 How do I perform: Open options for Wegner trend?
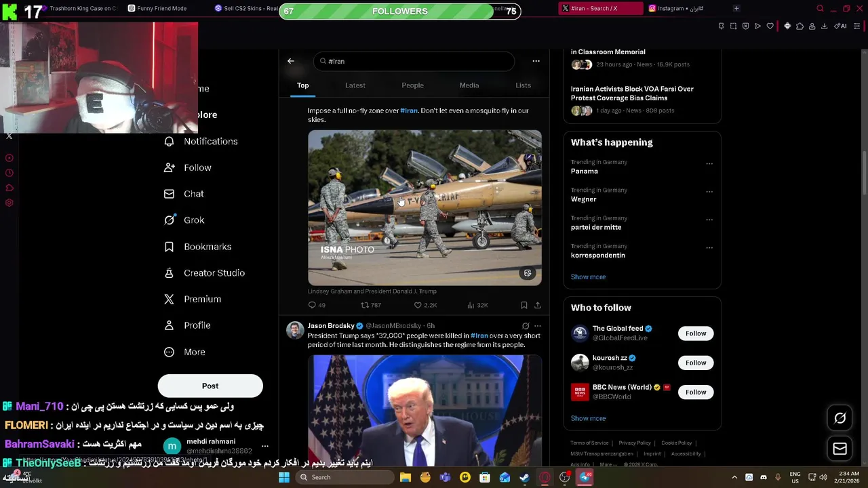tap(709, 192)
